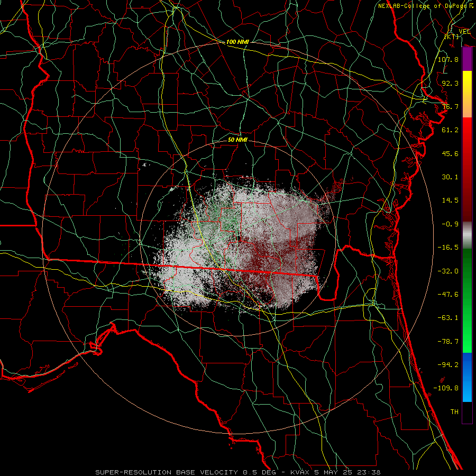The image size is (476, 476).
Task: Click the gray near-zero segment of color bar
Action: coord(467,234)
